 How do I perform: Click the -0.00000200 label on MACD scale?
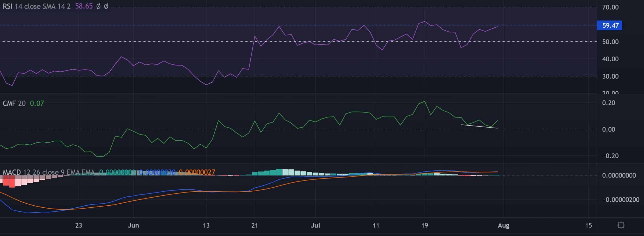620,200
